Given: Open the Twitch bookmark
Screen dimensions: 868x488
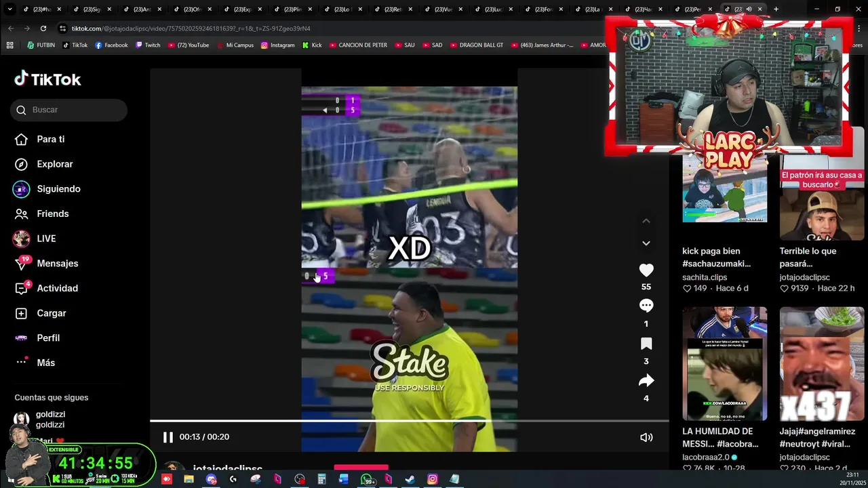Looking at the screenshot, I should (148, 45).
